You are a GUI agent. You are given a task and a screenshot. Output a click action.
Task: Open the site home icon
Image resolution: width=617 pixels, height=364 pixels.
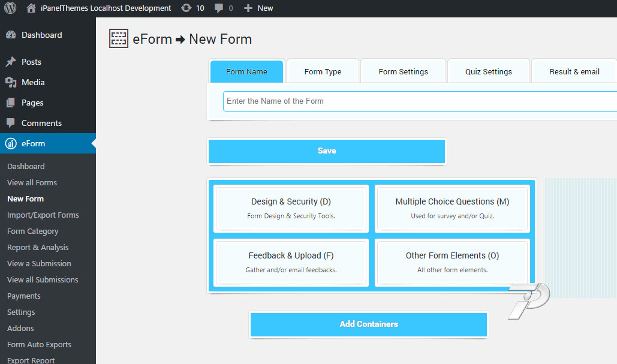tap(31, 8)
